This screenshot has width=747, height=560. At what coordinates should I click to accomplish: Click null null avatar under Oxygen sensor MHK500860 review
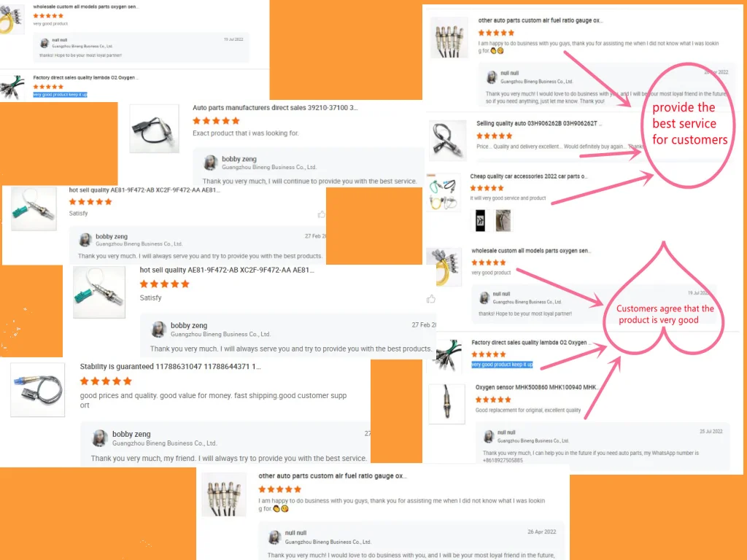click(x=488, y=436)
